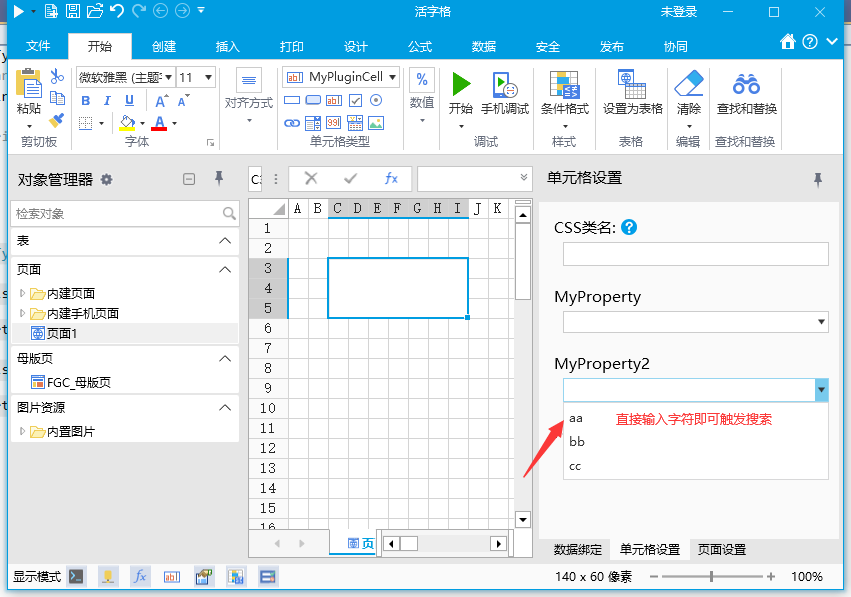Open object manager settings gear
This screenshot has width=851, height=597.
point(107,180)
